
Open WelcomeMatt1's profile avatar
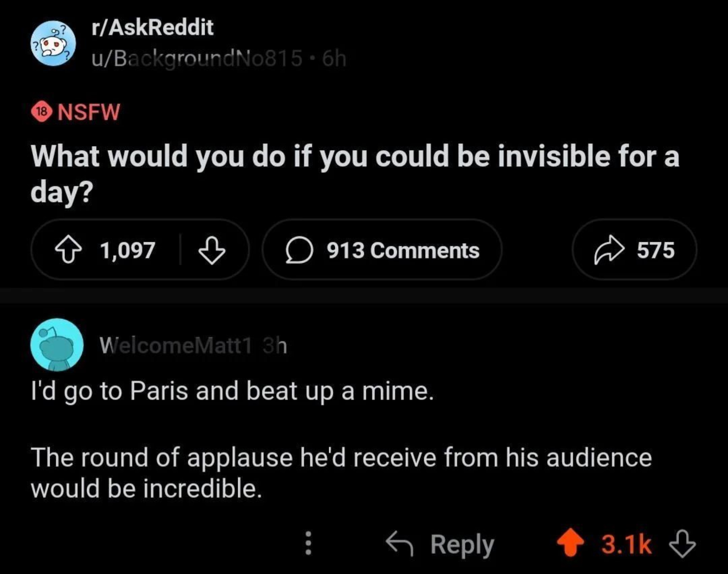pyautogui.click(x=57, y=345)
